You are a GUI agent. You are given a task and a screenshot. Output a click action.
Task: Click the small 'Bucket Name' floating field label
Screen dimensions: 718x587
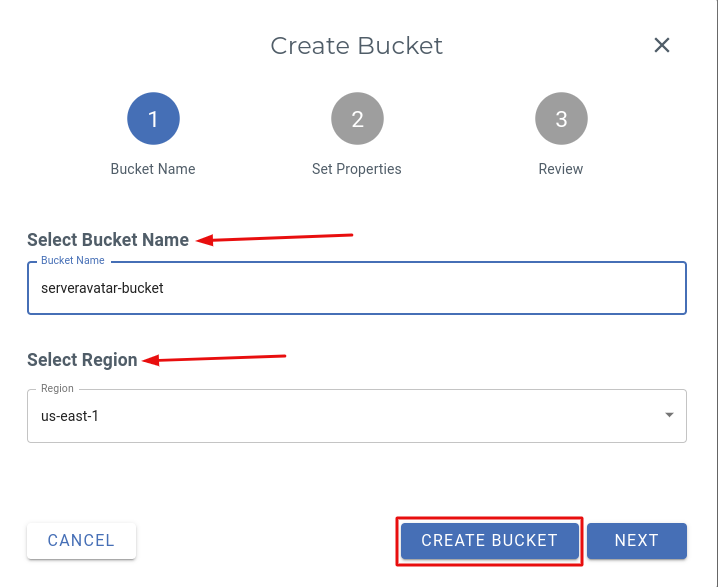pyautogui.click(x=73, y=261)
